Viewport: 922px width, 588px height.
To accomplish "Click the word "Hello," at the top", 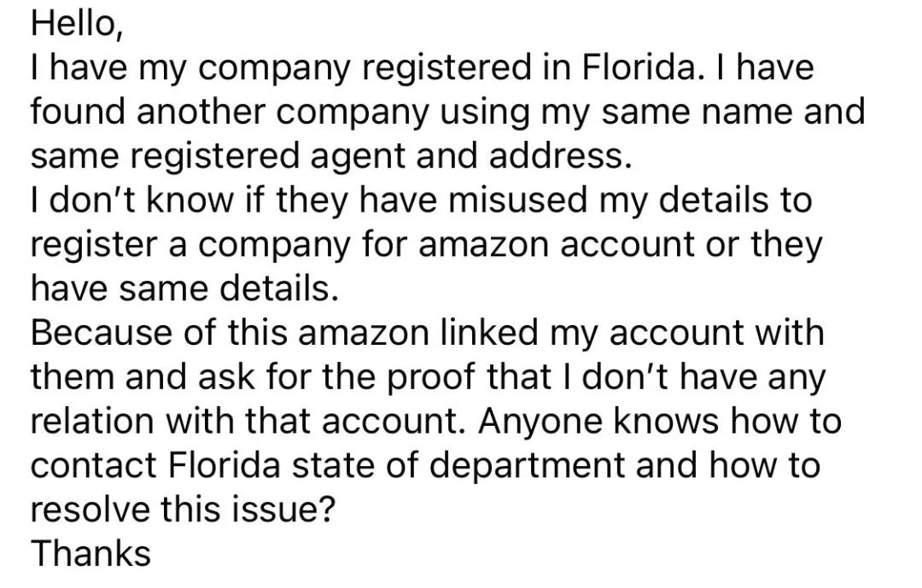I will pyautogui.click(x=77, y=24).
